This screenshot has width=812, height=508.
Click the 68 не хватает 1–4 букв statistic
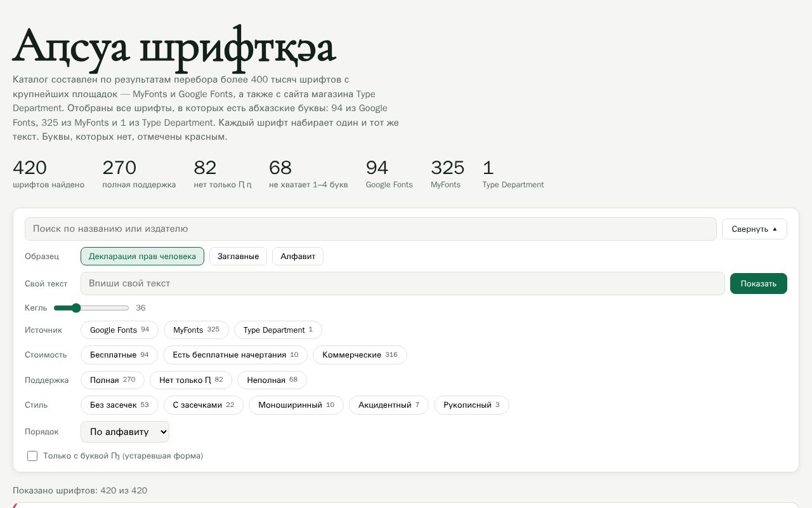click(308, 173)
